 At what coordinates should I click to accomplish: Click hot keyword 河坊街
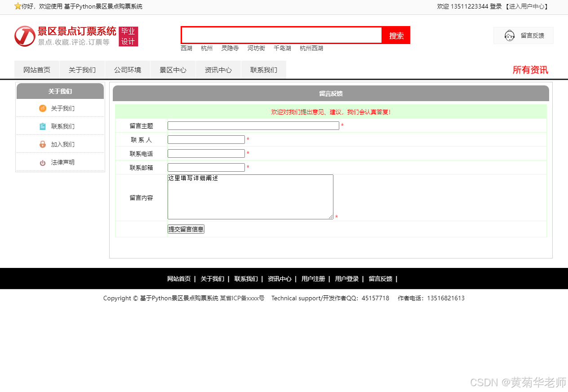[256, 48]
